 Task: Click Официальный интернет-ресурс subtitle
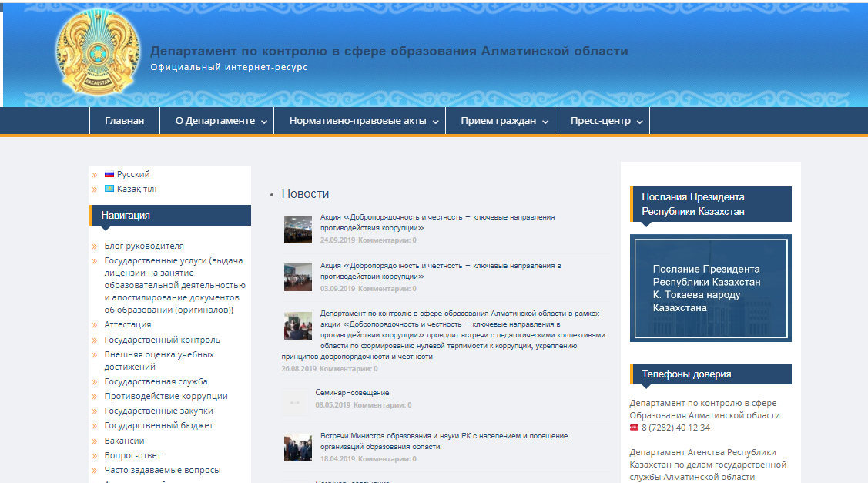[230, 67]
